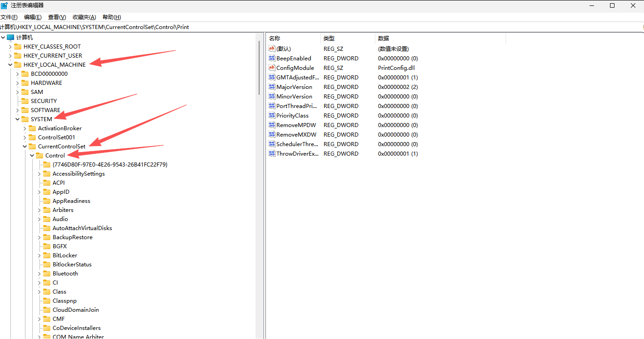This screenshot has width=644, height=339.
Task: Expand the SOFTWARE tree node
Action: click(x=17, y=110)
